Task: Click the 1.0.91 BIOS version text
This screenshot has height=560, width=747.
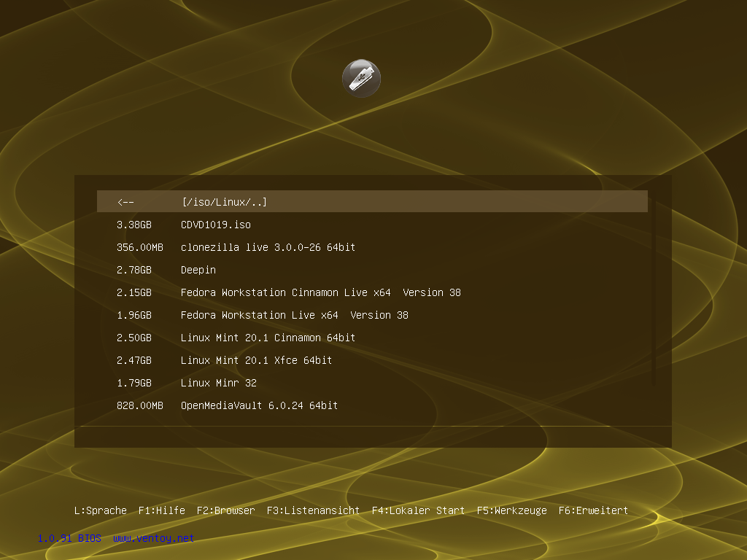Action: click(x=69, y=538)
